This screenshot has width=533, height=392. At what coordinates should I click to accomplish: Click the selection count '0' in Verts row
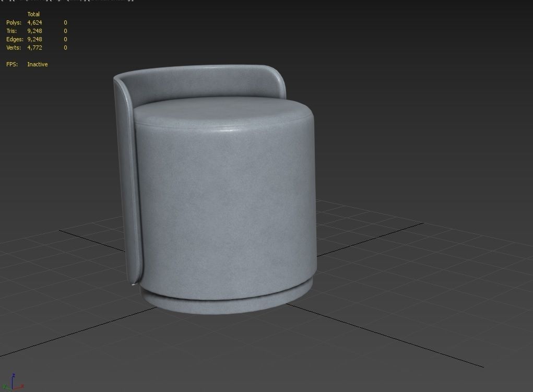(65, 47)
